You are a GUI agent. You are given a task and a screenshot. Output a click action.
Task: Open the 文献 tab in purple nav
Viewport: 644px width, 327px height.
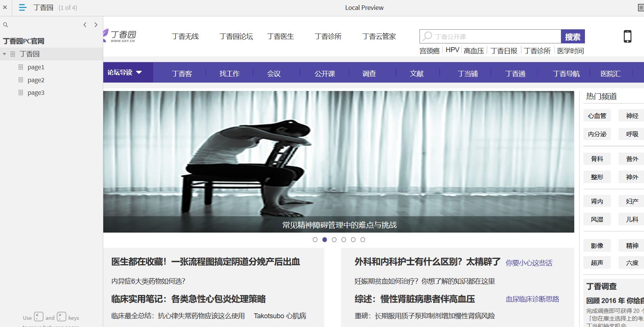417,73
